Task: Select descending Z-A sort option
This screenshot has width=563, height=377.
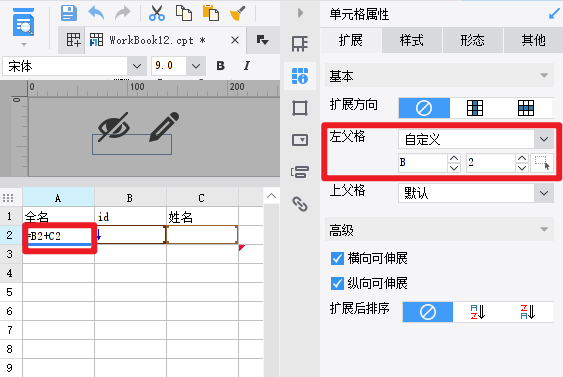Action: [x=528, y=312]
